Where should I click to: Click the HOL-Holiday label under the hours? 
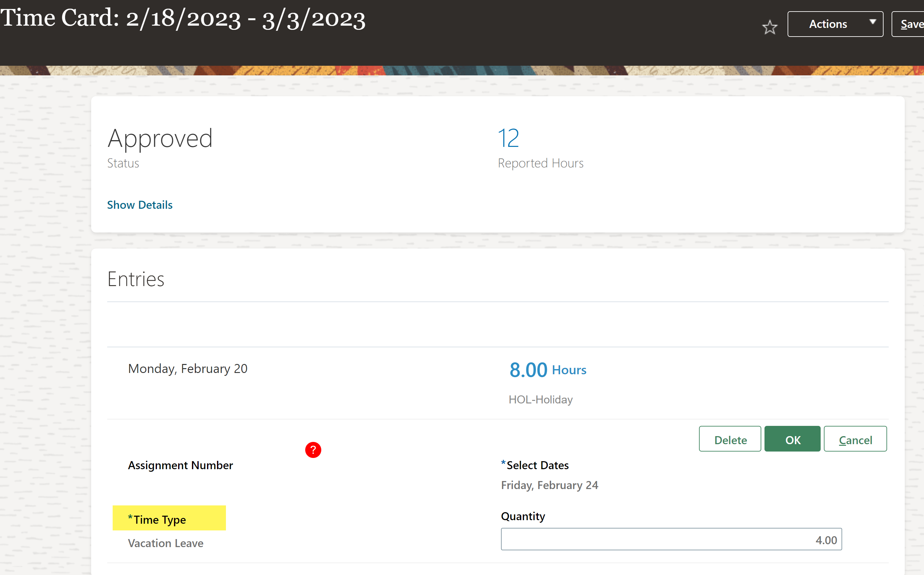tap(540, 399)
